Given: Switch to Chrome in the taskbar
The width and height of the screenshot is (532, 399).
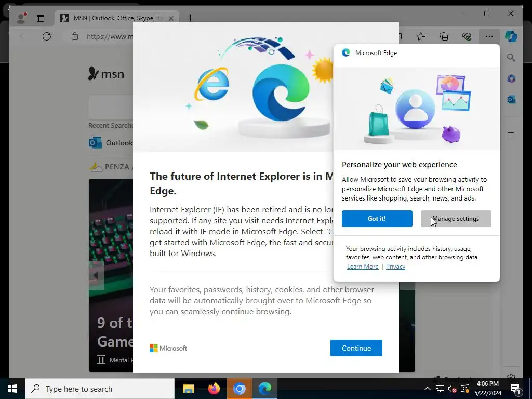Looking at the screenshot, I should coord(239,389).
